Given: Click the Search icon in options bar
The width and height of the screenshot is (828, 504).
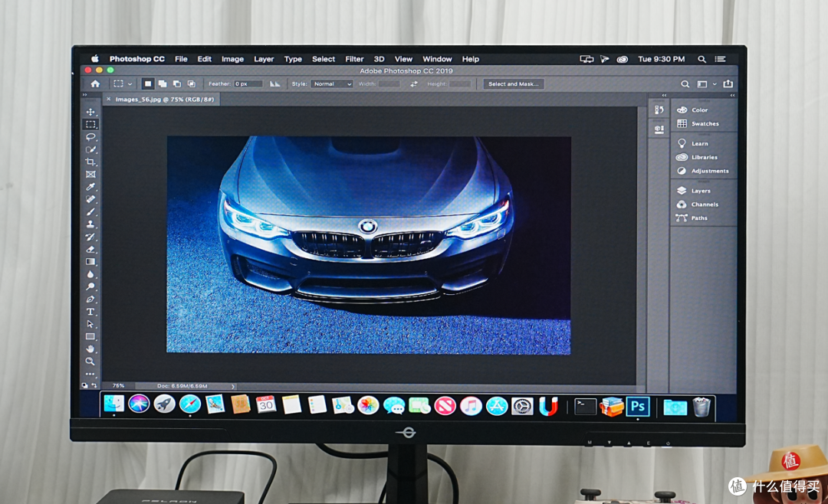Looking at the screenshot, I should [685, 84].
